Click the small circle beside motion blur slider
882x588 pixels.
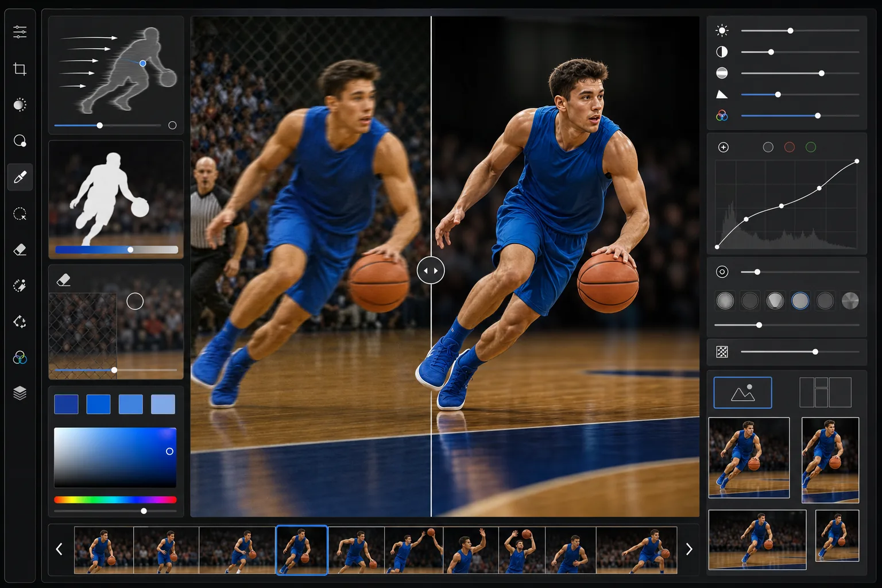click(172, 125)
